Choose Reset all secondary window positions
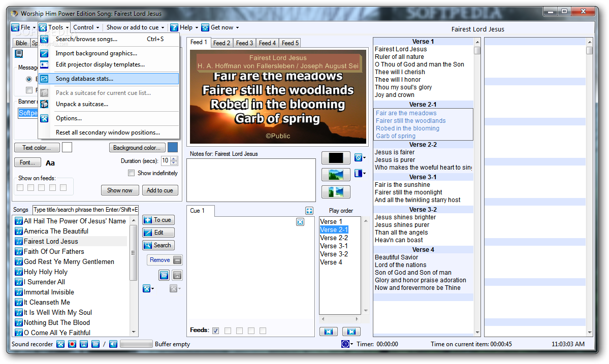Viewport: 609px width, 364px height. (109, 133)
